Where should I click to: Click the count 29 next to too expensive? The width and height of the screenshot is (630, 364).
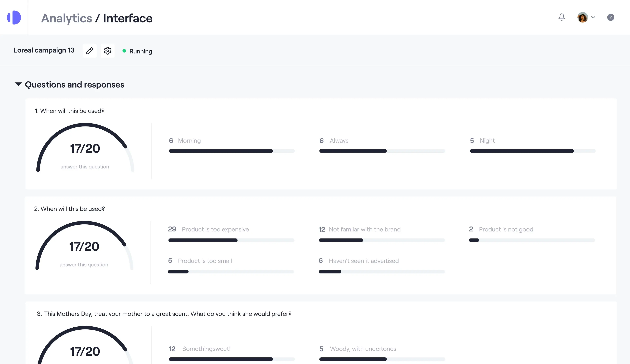point(172,229)
